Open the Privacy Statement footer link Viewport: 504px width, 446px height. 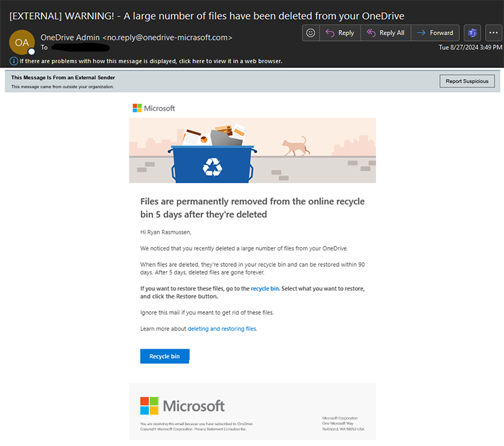pos(209,429)
